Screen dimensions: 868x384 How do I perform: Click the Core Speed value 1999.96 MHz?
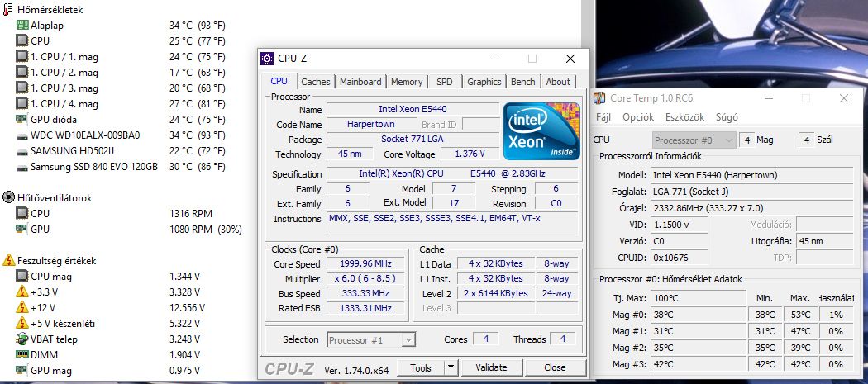(x=366, y=264)
